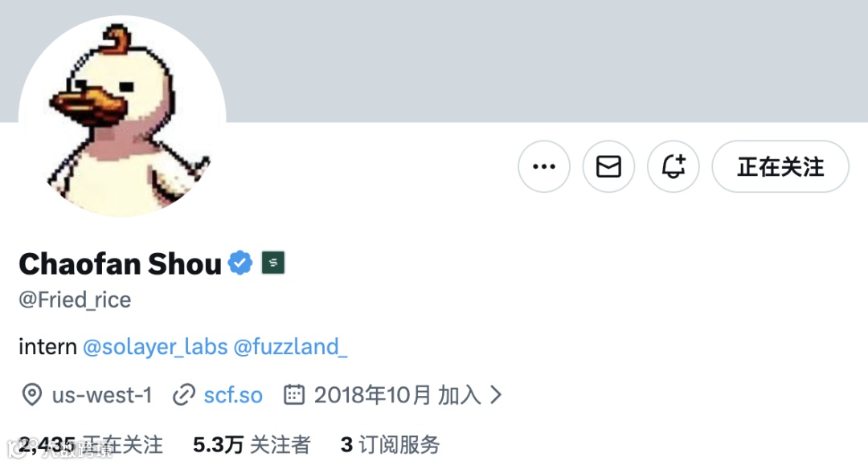Open the 3 订阅服务 subscriptions list
The width and height of the screenshot is (868, 465).
coord(391,445)
